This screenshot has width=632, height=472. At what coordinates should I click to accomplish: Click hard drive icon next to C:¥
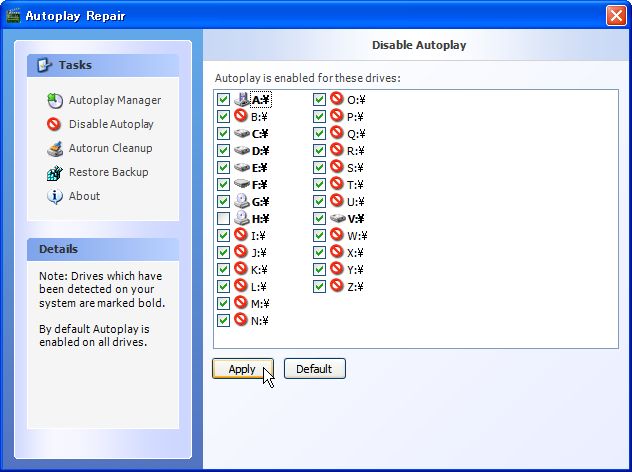pyautogui.click(x=242, y=133)
